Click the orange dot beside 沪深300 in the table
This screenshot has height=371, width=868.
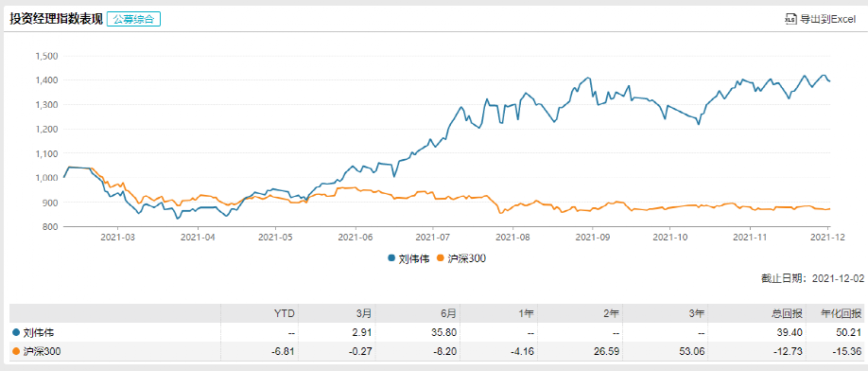pos(15,350)
